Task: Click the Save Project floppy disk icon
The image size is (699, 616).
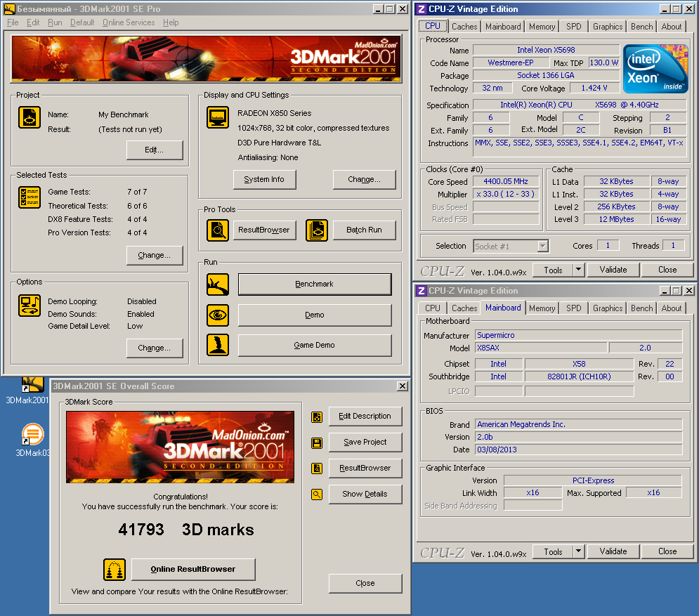Action: [x=317, y=443]
